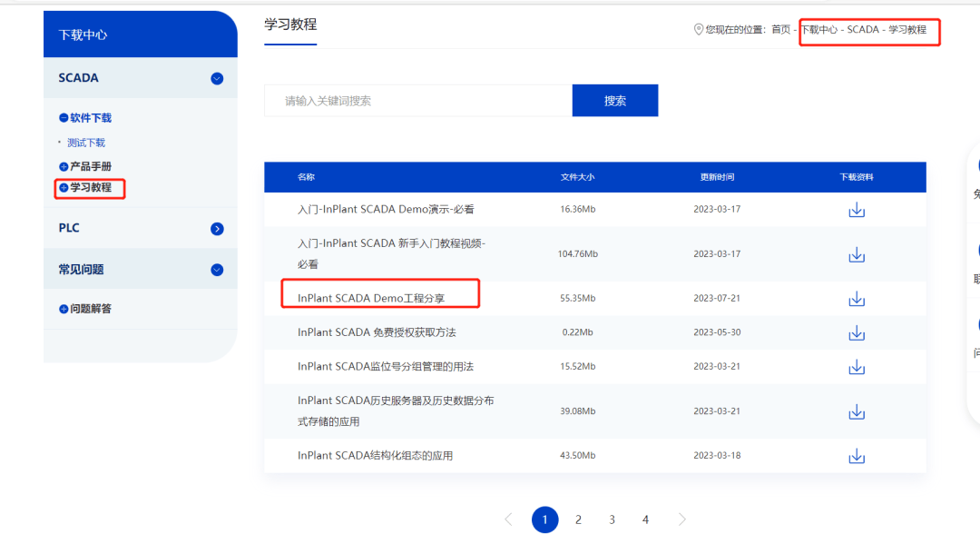Open SCADA breadcrumb link
Screen dimensions: 980x544
coord(863,29)
